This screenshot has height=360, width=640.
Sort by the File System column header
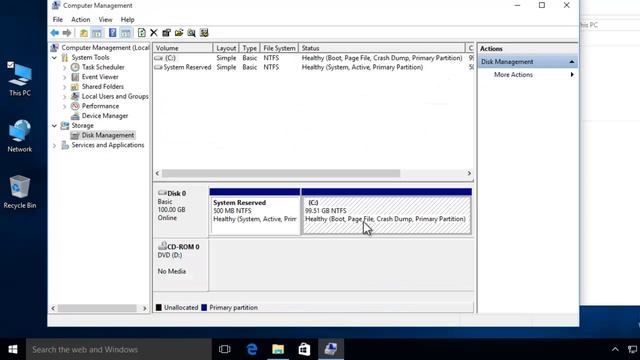point(279,48)
